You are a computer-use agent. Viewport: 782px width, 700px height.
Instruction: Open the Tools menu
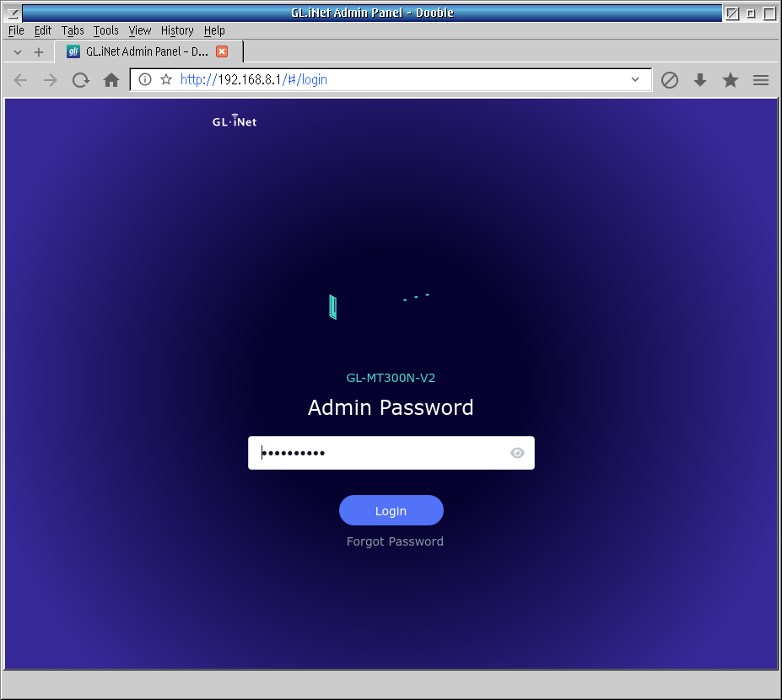coord(105,30)
